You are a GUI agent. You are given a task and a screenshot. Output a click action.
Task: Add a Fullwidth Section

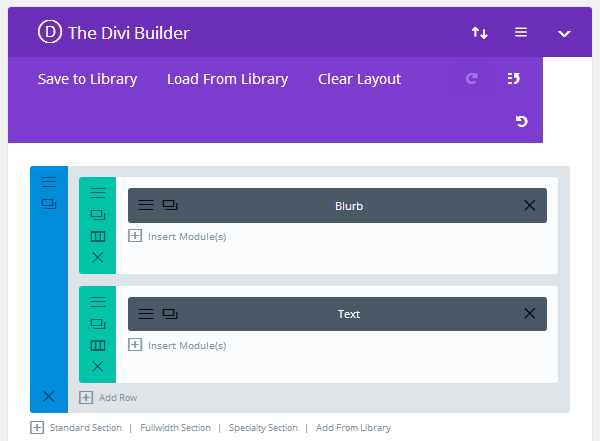click(x=175, y=428)
